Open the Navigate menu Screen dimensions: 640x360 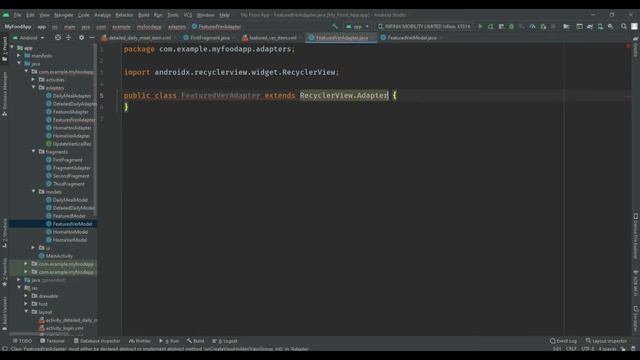[64, 15]
